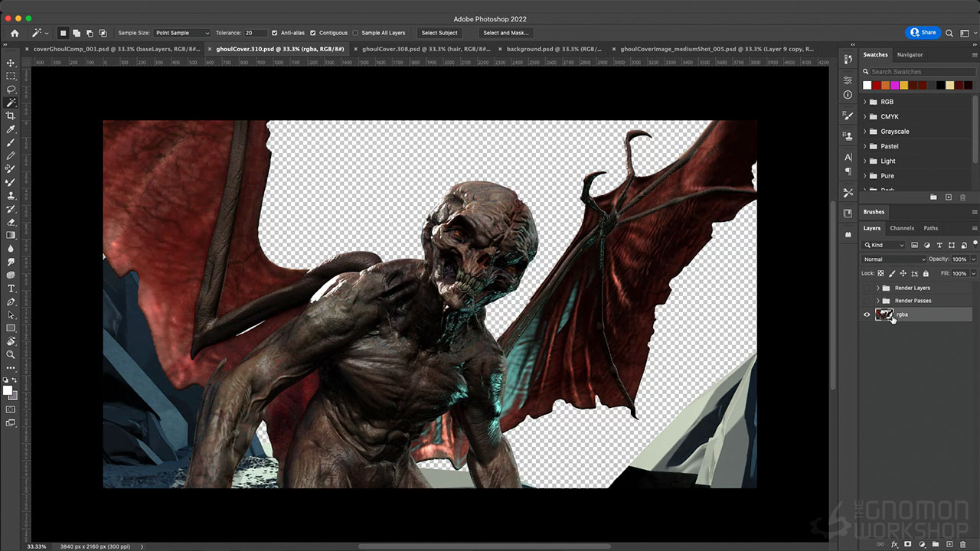Click lock transparent pixels icon
The image size is (980, 551).
(880, 273)
